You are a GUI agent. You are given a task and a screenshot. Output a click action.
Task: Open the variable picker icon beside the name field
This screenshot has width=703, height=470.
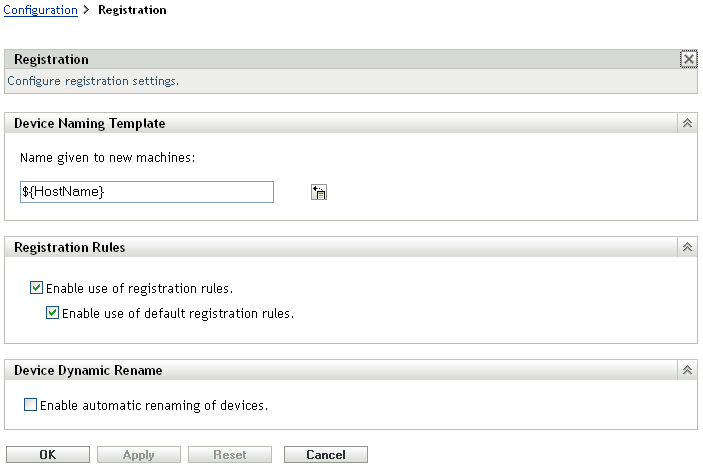coord(320,193)
